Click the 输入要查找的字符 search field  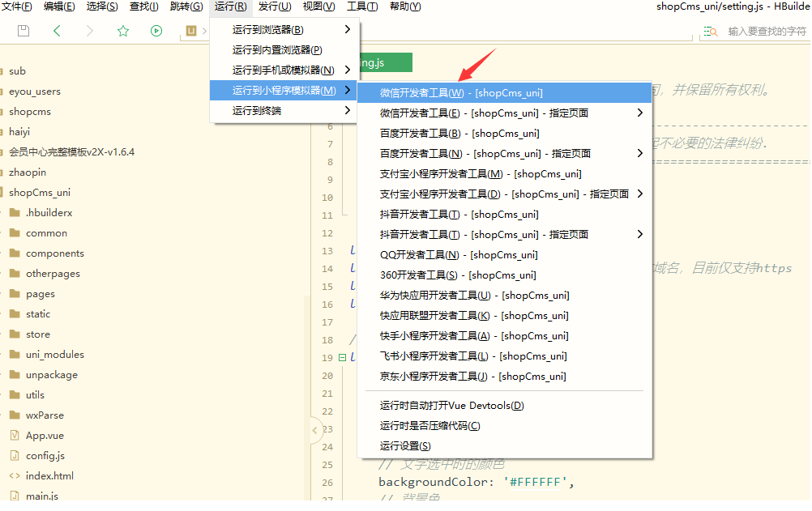[767, 32]
